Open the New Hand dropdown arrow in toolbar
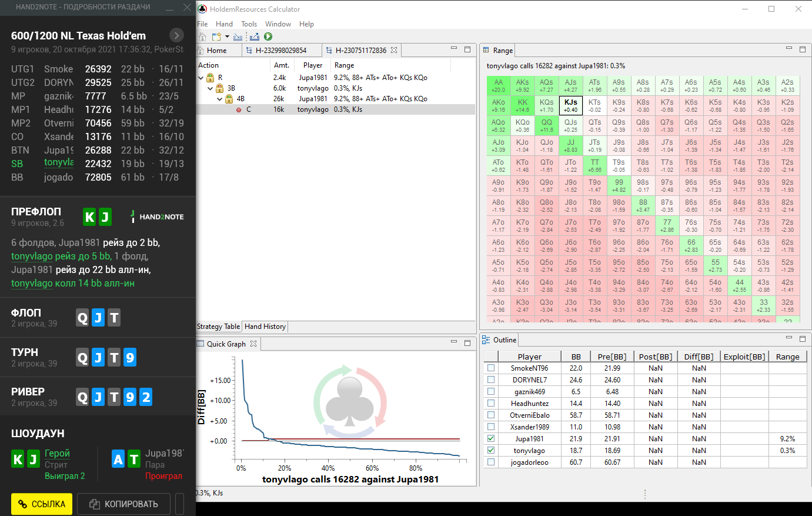This screenshot has height=516, width=812. (x=226, y=37)
